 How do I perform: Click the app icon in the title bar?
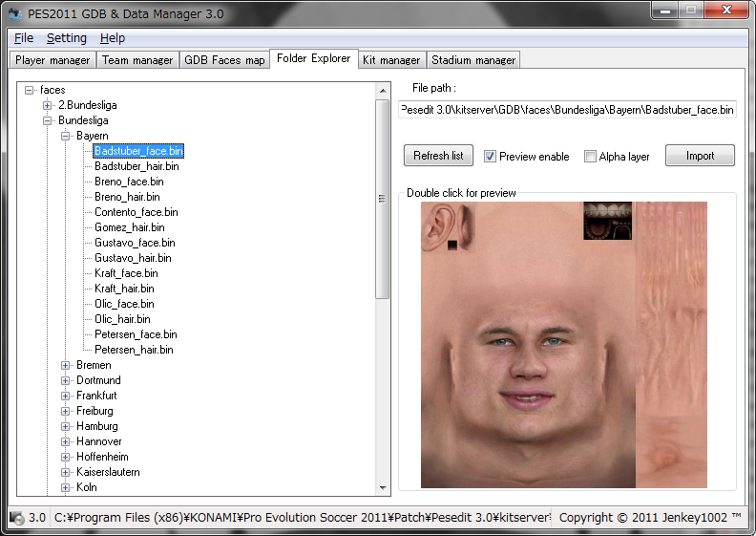[x=15, y=13]
